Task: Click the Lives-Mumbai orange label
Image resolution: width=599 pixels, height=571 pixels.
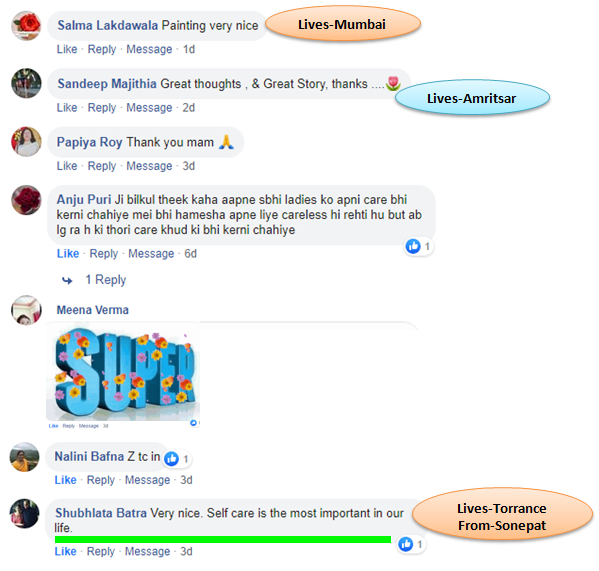Action: point(343,24)
